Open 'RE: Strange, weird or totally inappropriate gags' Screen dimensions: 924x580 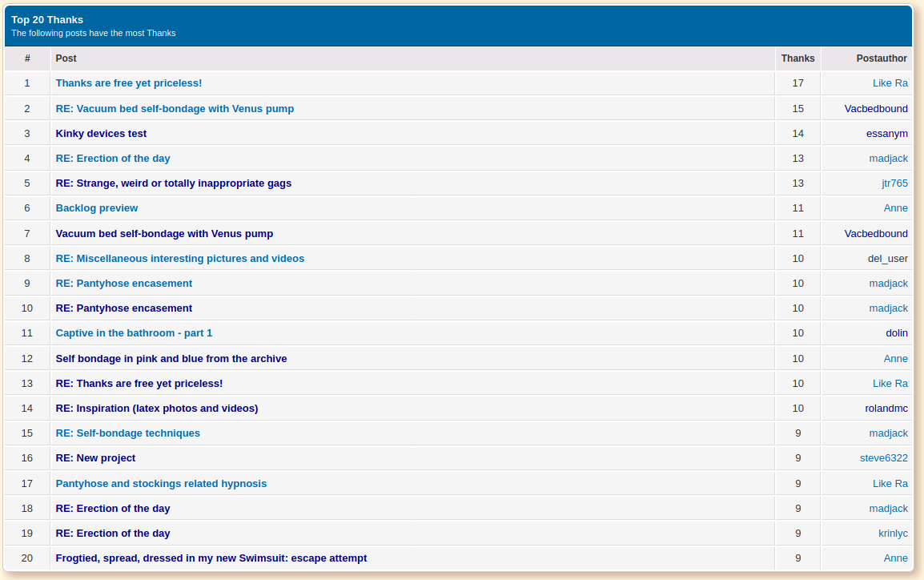(173, 183)
